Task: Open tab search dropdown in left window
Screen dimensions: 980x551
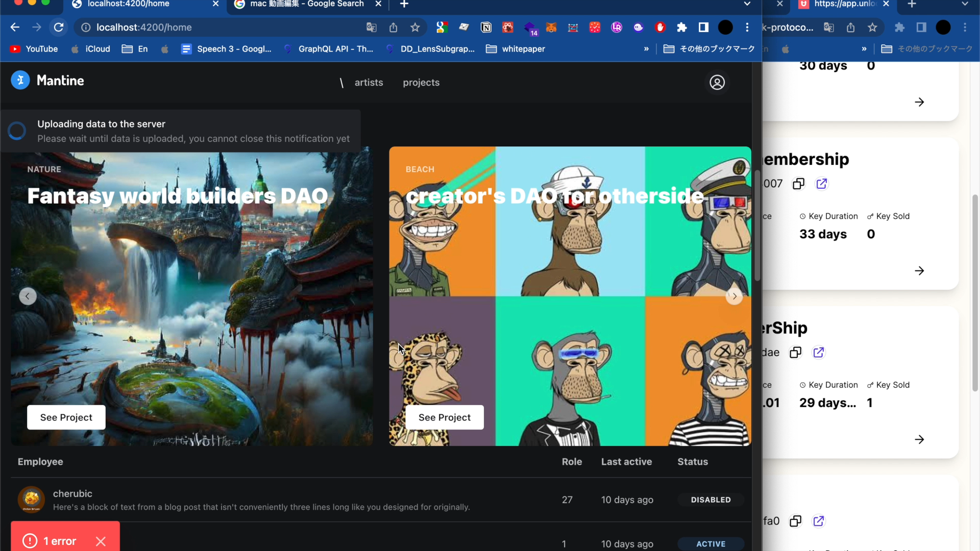Action: pyautogui.click(x=747, y=4)
